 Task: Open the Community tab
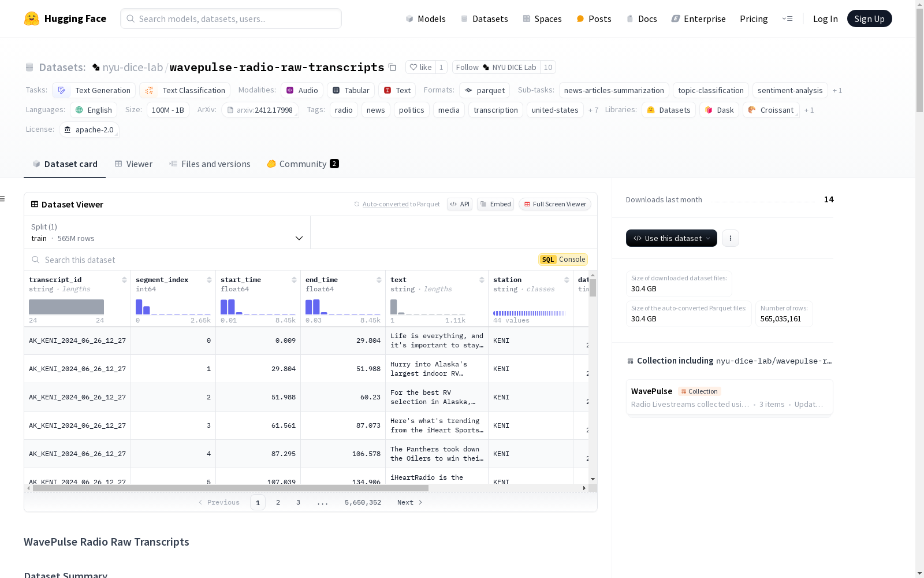(x=303, y=164)
